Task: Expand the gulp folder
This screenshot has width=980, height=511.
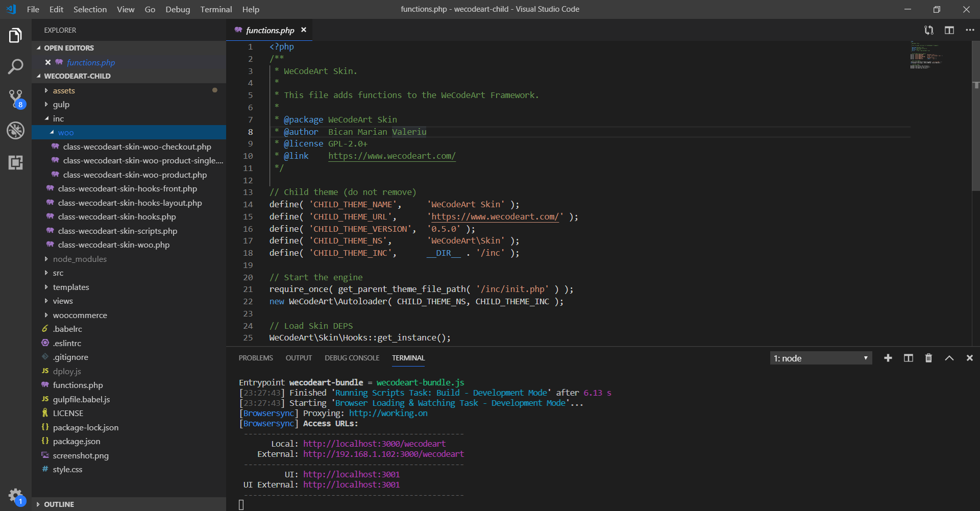Action: click(129, 104)
